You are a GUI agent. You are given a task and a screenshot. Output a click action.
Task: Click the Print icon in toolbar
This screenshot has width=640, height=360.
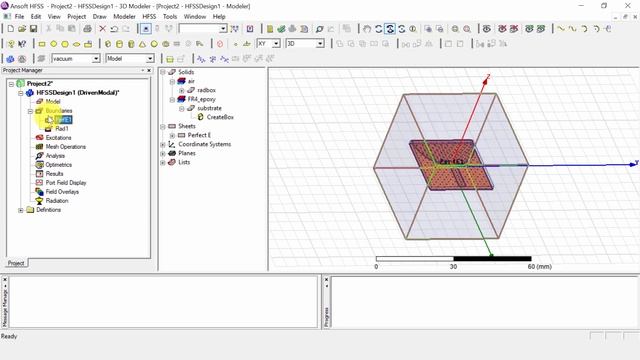(87, 29)
